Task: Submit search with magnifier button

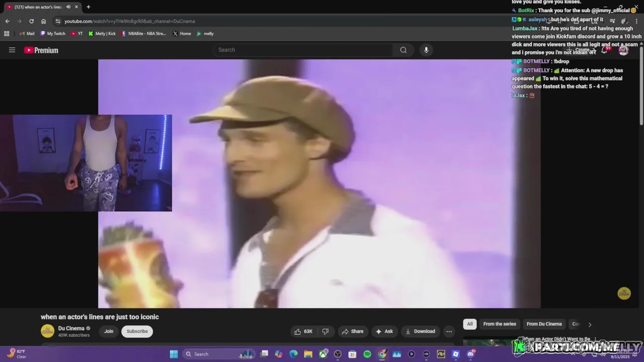Action: [403, 50]
